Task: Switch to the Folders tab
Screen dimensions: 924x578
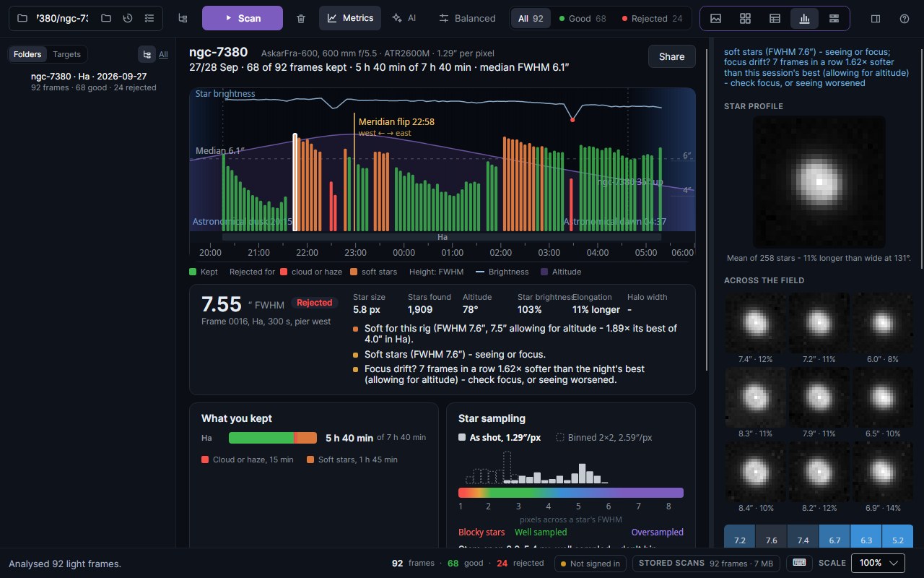Action: 27,54
